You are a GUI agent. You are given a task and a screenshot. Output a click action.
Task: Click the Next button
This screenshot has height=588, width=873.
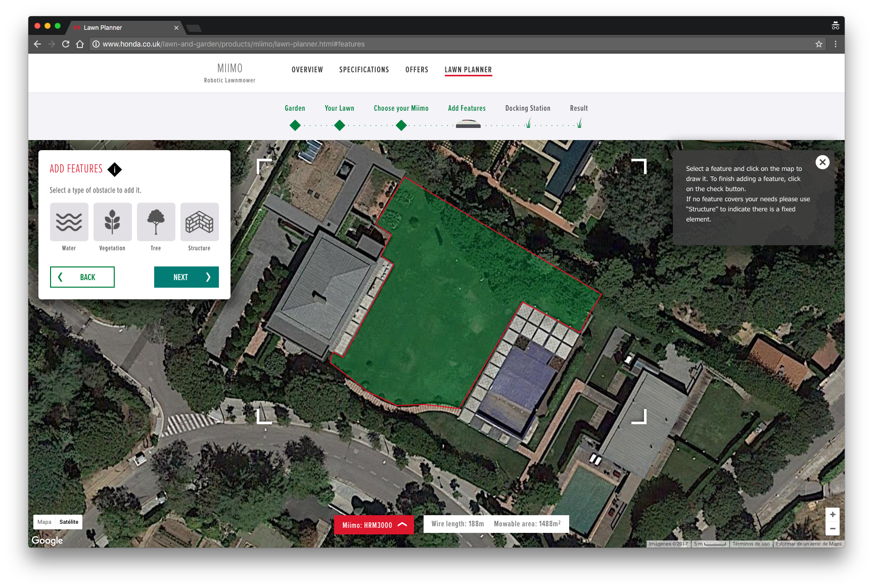187,277
